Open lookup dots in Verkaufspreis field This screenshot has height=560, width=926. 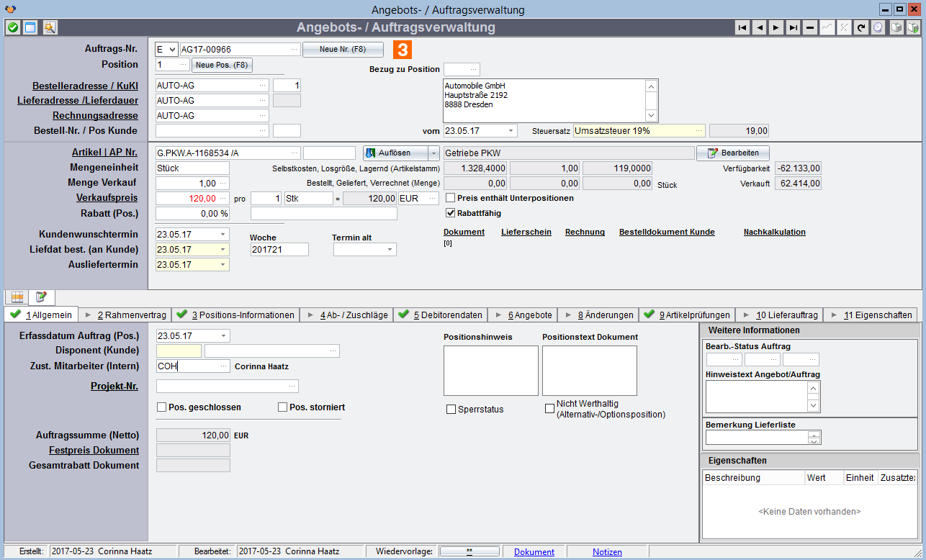point(223,198)
